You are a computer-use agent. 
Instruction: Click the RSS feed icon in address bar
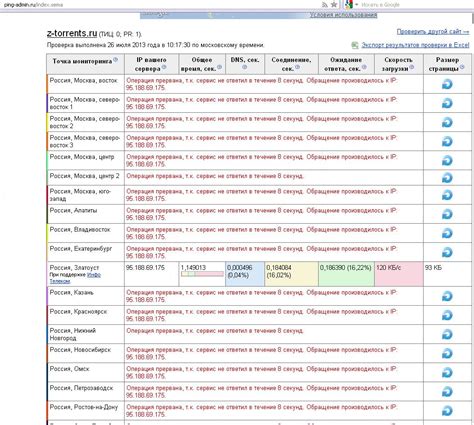[324, 5]
